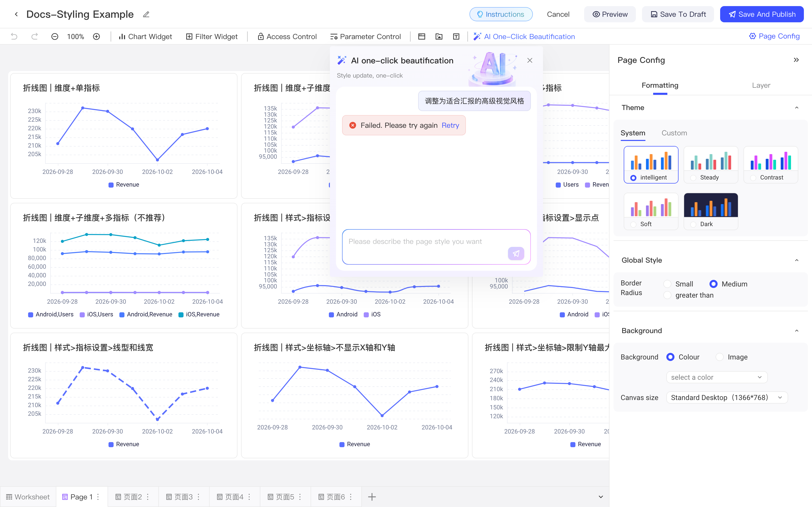
Task: Zoom out with the minus icon
Action: point(55,37)
